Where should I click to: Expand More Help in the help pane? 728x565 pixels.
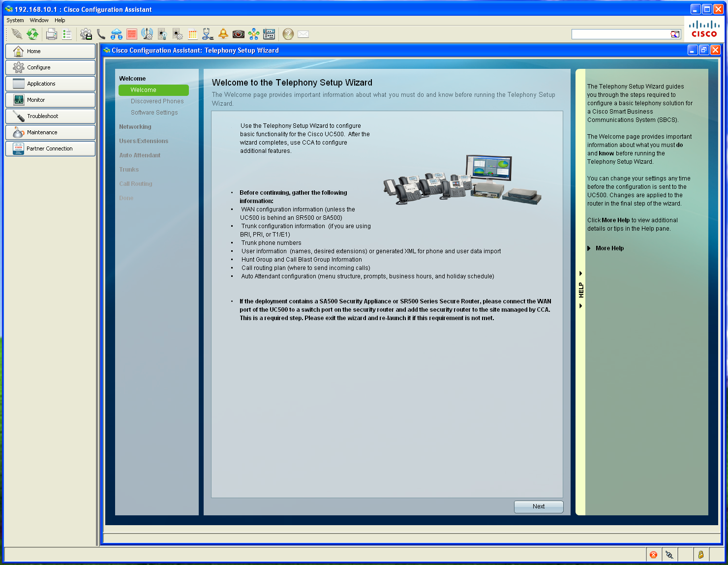tap(606, 248)
